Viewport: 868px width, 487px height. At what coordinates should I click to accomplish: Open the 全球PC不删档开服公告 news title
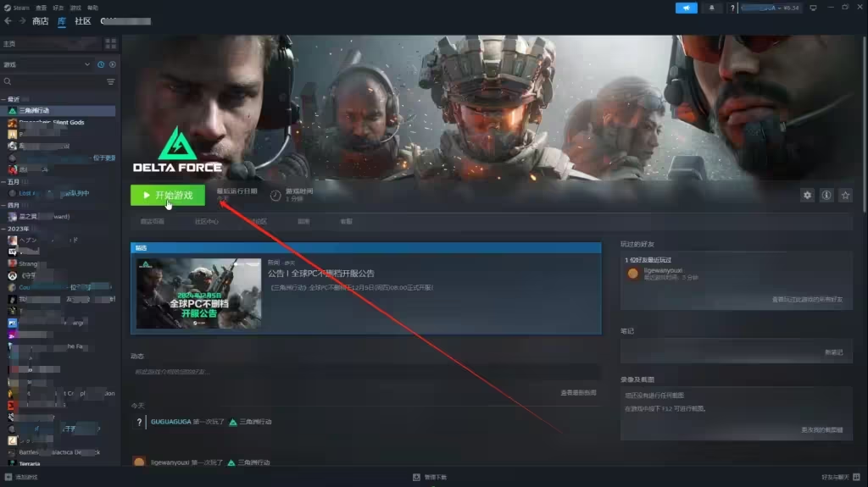point(321,274)
